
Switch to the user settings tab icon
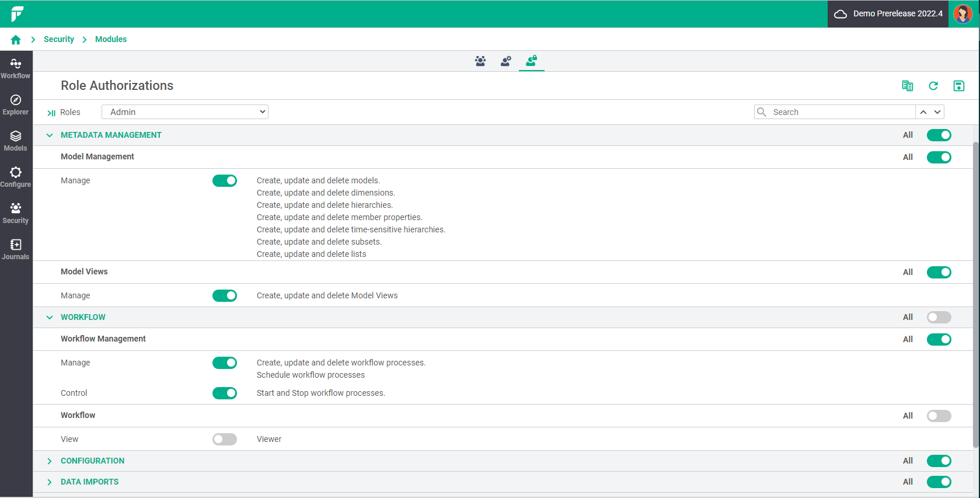(x=506, y=61)
